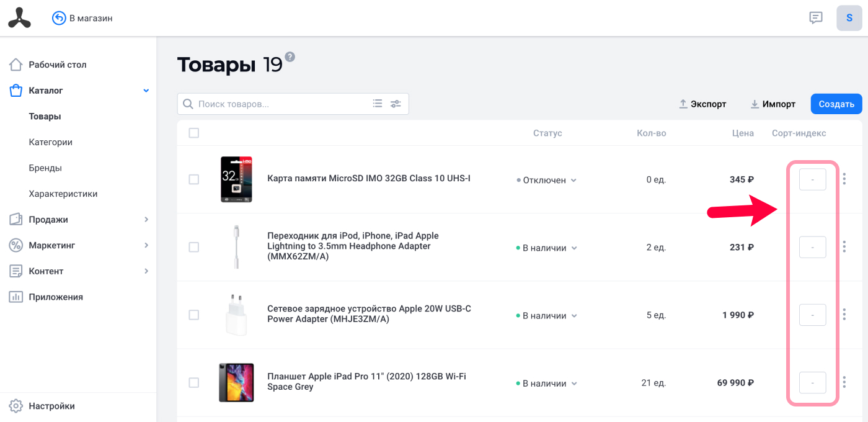Open Отключен status dropdown for MicroSD card
The width and height of the screenshot is (868, 422).
547,180
